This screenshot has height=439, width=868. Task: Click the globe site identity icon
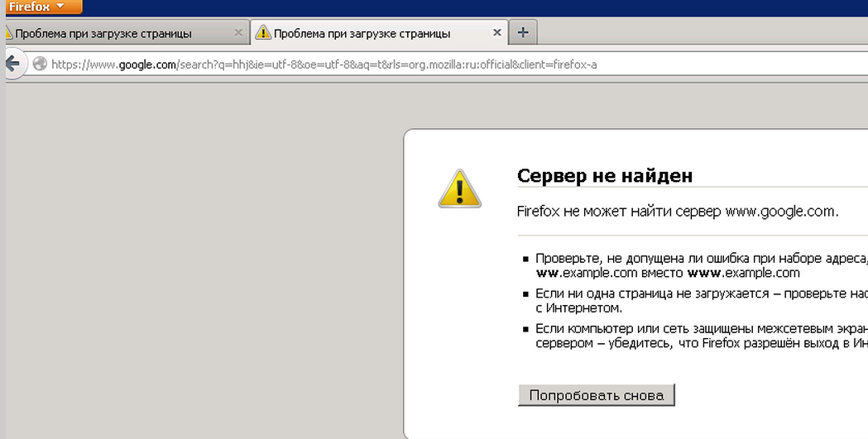[39, 64]
